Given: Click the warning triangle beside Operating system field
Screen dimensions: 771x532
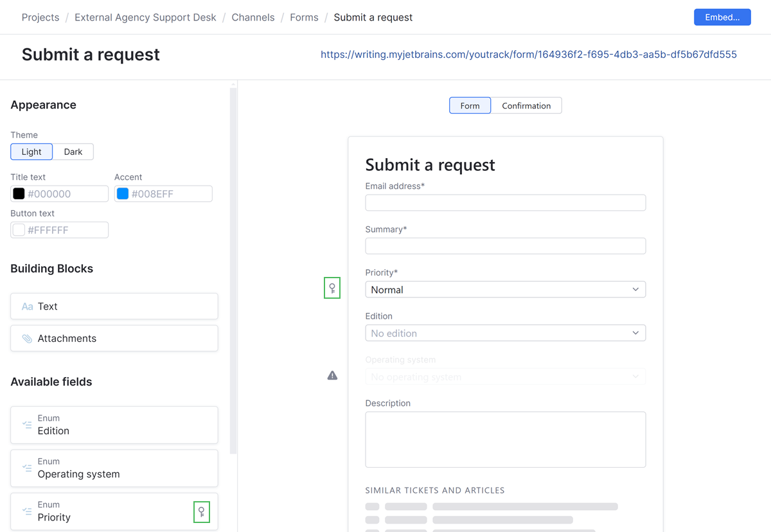Looking at the screenshot, I should point(332,375).
